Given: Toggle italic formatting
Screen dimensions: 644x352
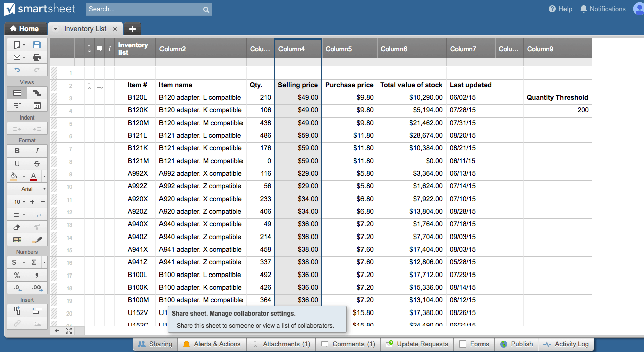Looking at the screenshot, I should (x=37, y=151).
